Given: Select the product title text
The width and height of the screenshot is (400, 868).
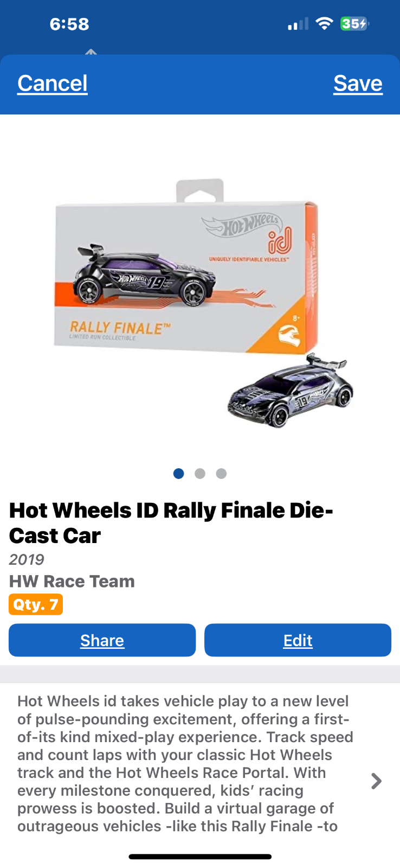Looking at the screenshot, I should pyautogui.click(x=171, y=523).
